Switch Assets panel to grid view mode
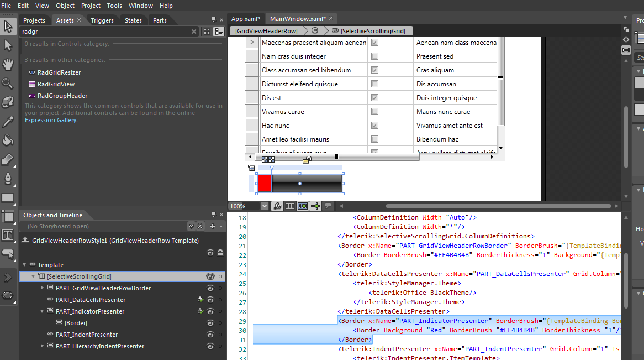This screenshot has height=360, width=644. [x=207, y=32]
